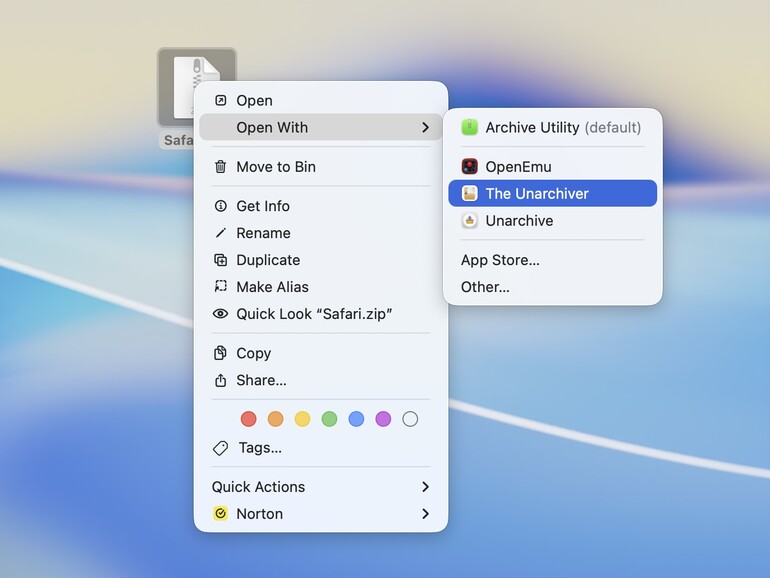Choose Open from the context menu
770x578 pixels.
coord(321,100)
